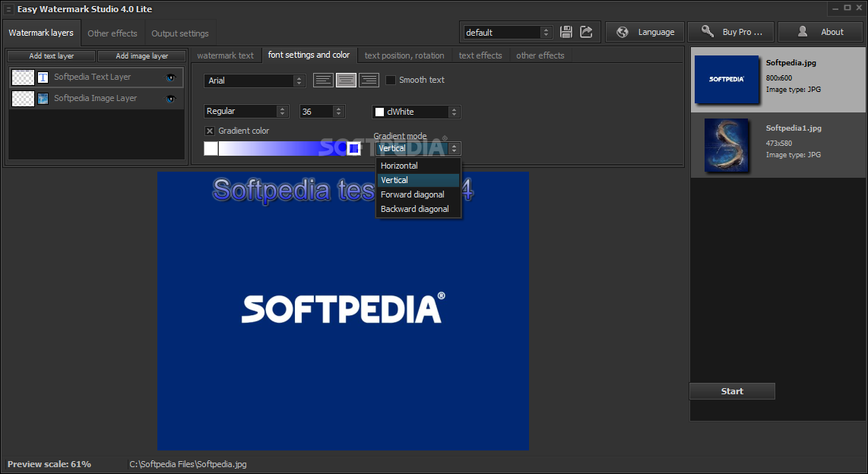This screenshot has width=868, height=474.
Task: Click the save preset floppy disk icon
Action: coord(565,32)
